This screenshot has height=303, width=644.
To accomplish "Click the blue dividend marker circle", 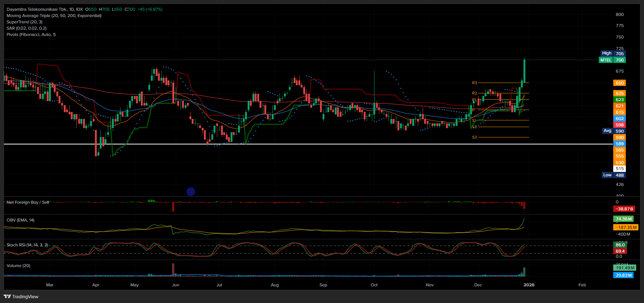I will tap(191, 192).
